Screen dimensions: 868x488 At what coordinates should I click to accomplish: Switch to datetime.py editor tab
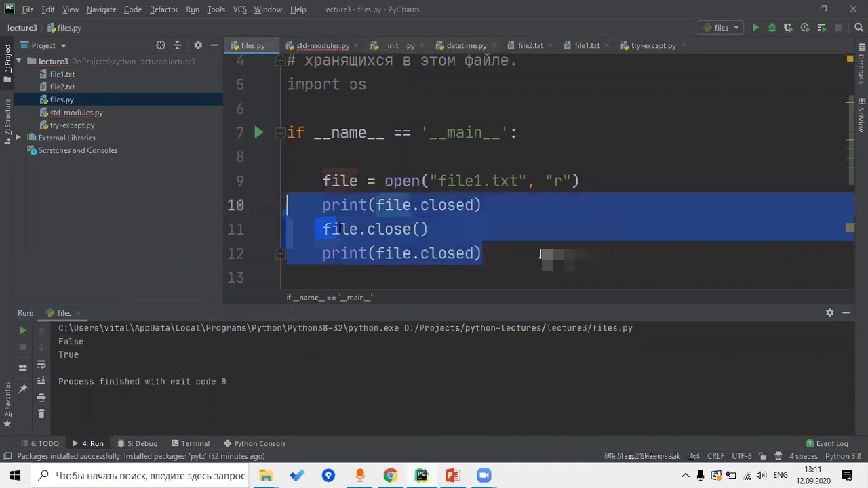coord(467,45)
